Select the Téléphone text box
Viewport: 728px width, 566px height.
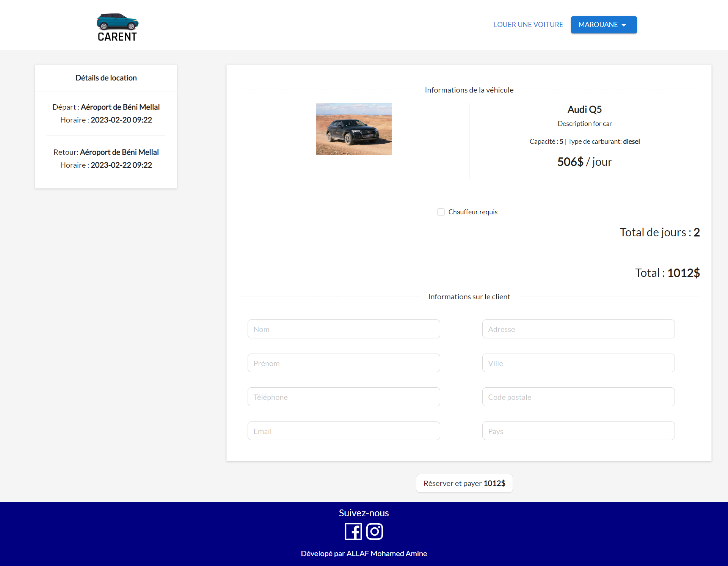344,397
